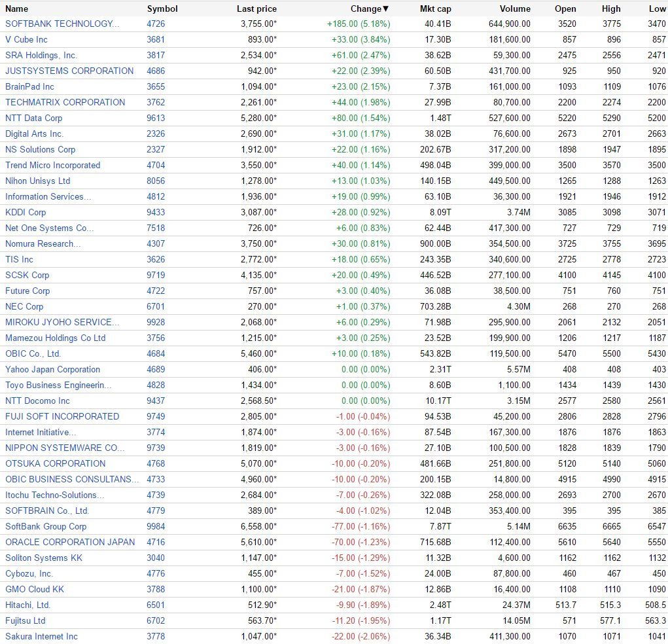
Task: Open TECHMATRIX CORPORATION link
Action: click(x=65, y=102)
